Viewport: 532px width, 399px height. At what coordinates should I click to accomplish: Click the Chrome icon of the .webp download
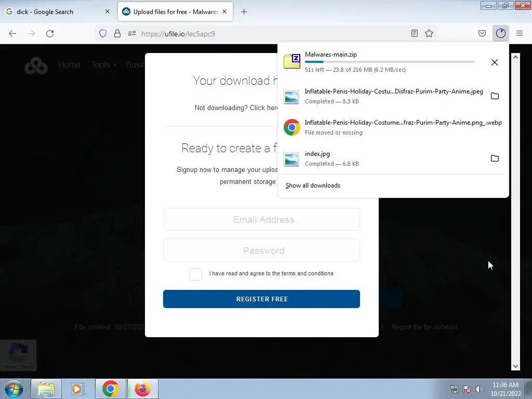tap(292, 127)
